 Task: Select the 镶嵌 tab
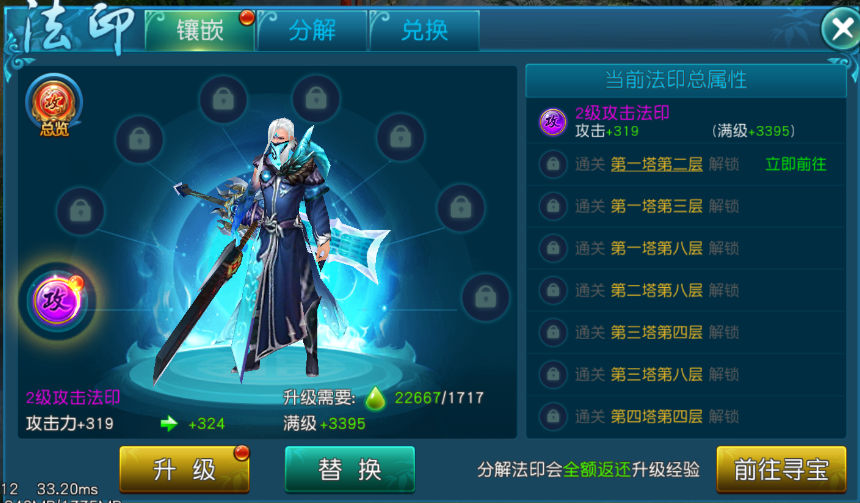pos(200,30)
